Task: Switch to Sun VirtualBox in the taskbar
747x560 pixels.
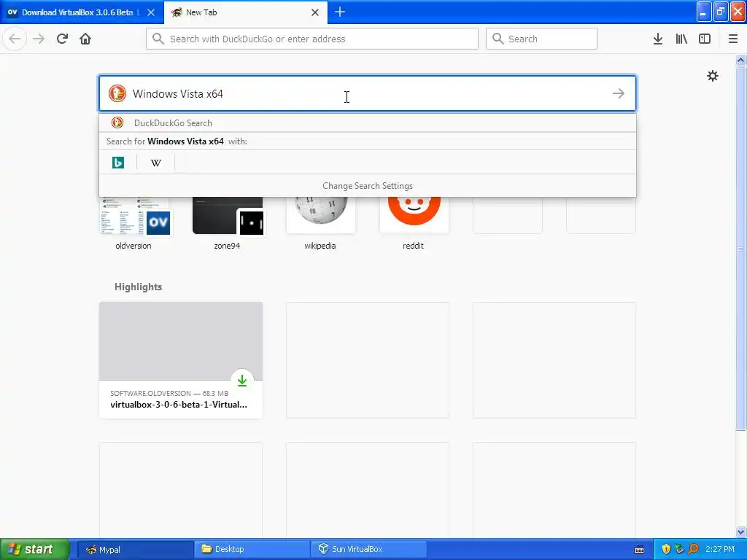Action: [368, 549]
